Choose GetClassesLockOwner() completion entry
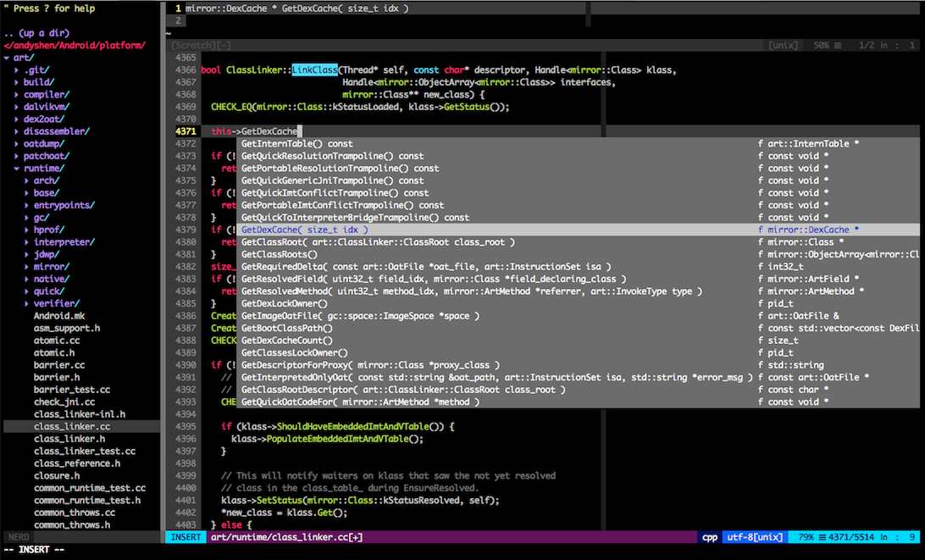This screenshot has width=925, height=560. click(578, 353)
